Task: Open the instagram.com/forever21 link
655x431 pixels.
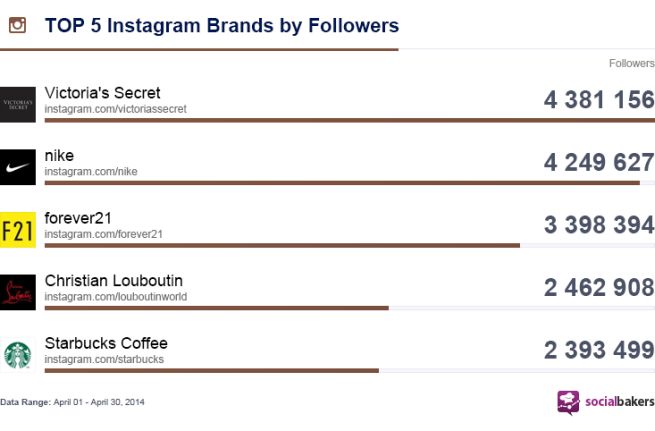Action: coord(103,234)
